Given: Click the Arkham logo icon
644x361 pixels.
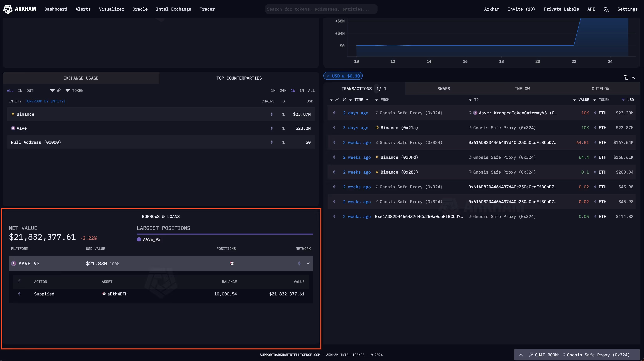Looking at the screenshot, I should (x=8, y=9).
